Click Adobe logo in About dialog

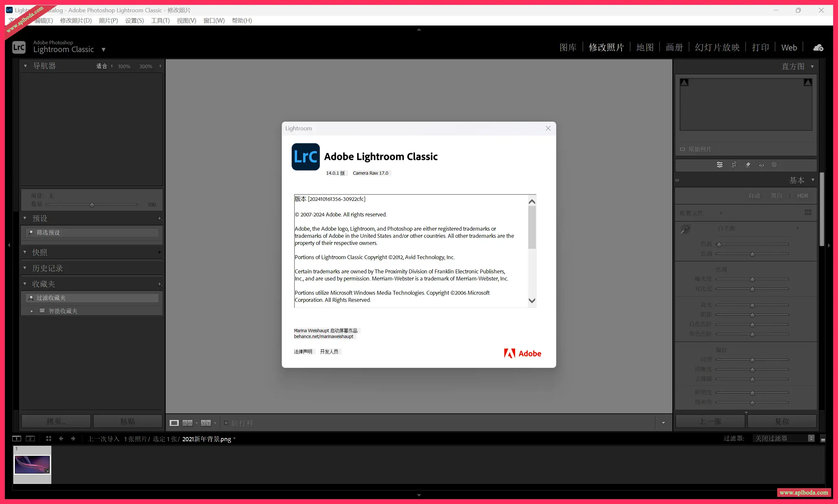click(x=523, y=354)
